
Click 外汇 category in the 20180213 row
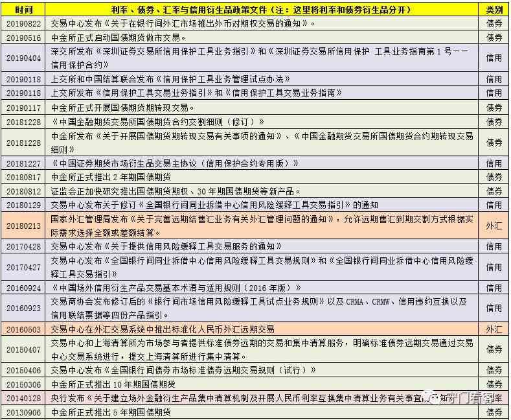(494, 226)
